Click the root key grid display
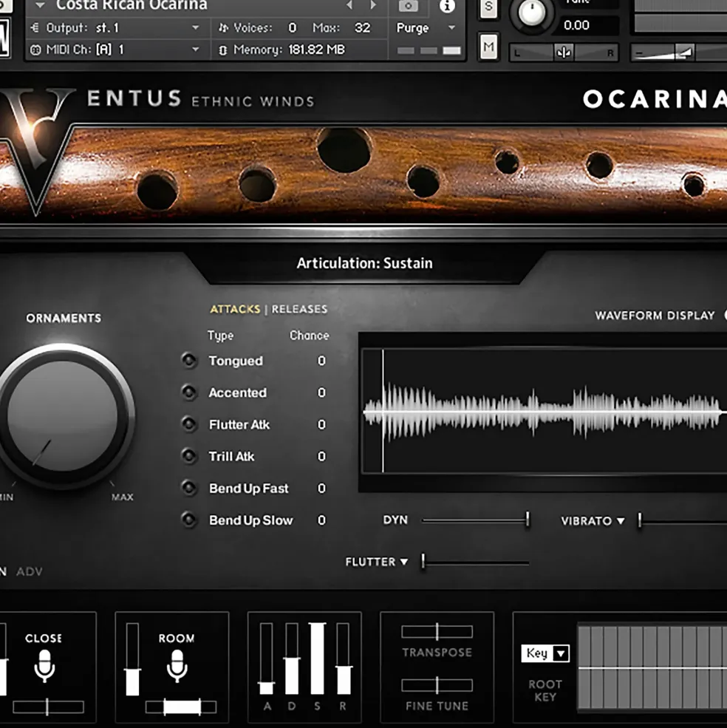Screen dimensions: 727x728 pos(652,667)
